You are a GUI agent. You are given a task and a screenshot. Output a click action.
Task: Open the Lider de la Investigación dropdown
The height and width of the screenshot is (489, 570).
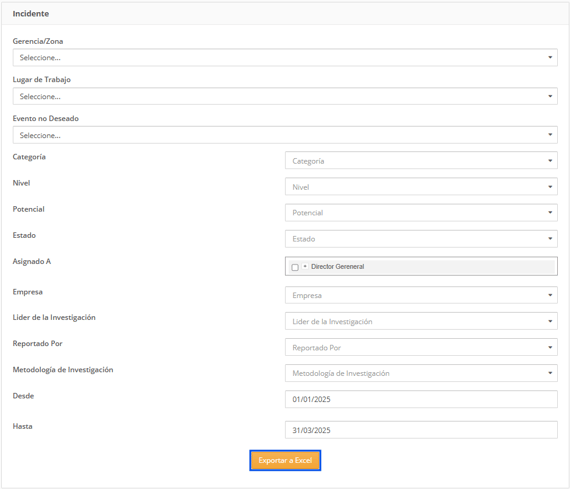(x=421, y=321)
